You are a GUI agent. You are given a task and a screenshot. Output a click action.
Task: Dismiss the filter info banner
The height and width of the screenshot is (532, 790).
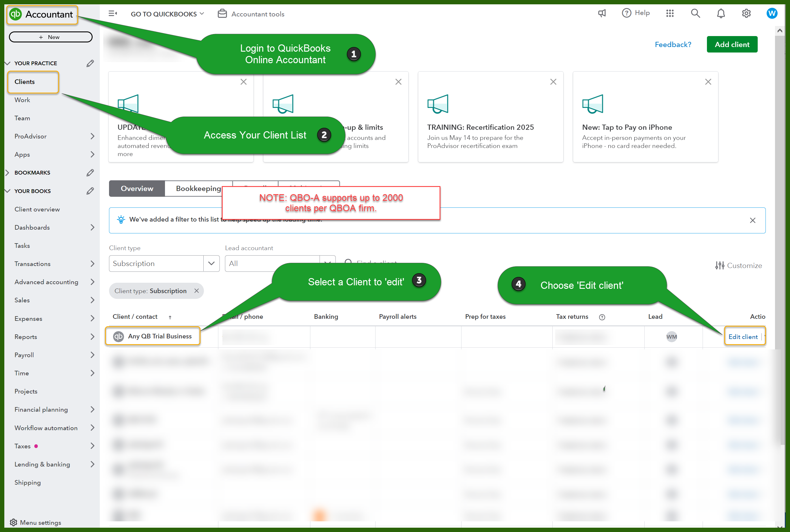click(x=752, y=220)
